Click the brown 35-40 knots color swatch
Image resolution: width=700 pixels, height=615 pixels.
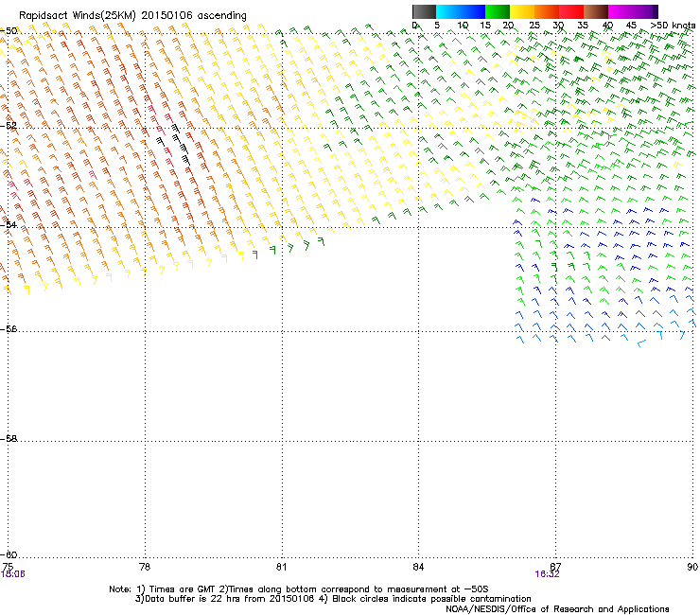(x=596, y=11)
